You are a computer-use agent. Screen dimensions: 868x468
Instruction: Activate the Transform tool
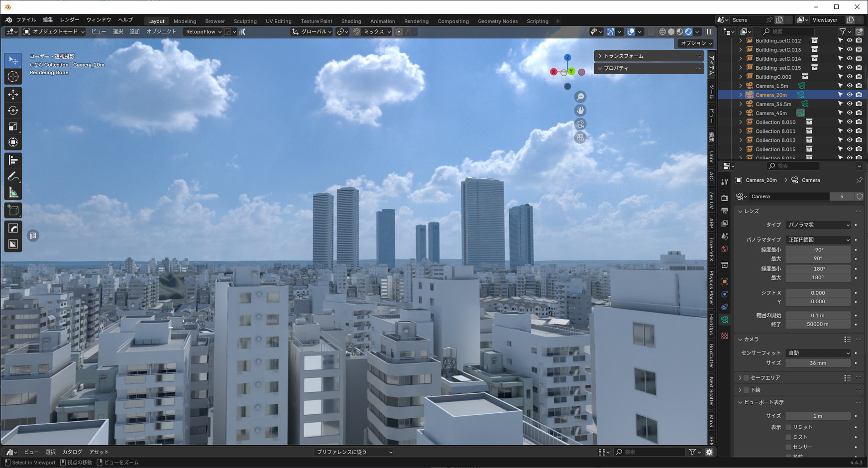point(13,142)
